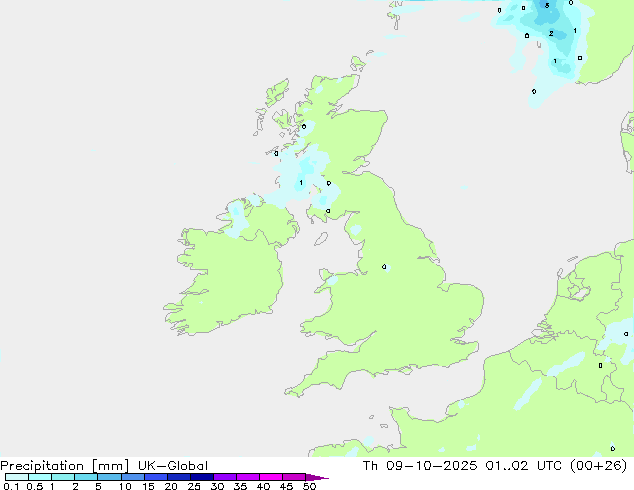Click the "Precipitation [mm]" title label
634x490 pixels.
coord(63,466)
